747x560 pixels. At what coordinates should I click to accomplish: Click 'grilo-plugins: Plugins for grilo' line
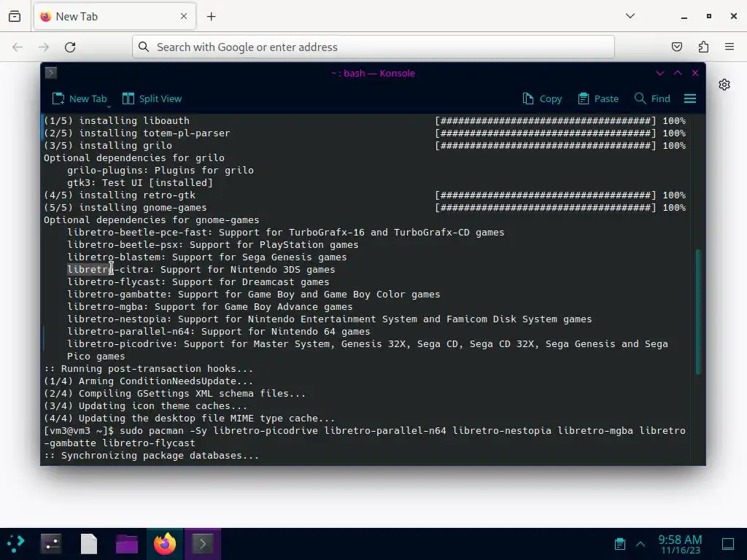(160, 171)
